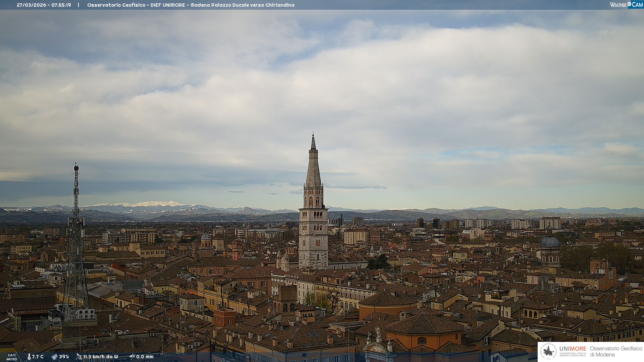
Task: Click the UNIMORE wordmark in bottom banner
Action: coord(573,349)
